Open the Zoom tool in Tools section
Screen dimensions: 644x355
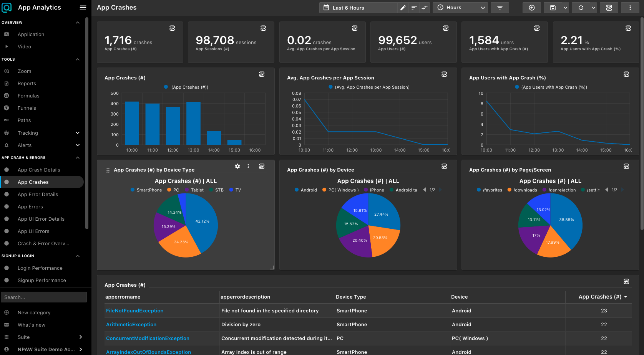[24, 71]
